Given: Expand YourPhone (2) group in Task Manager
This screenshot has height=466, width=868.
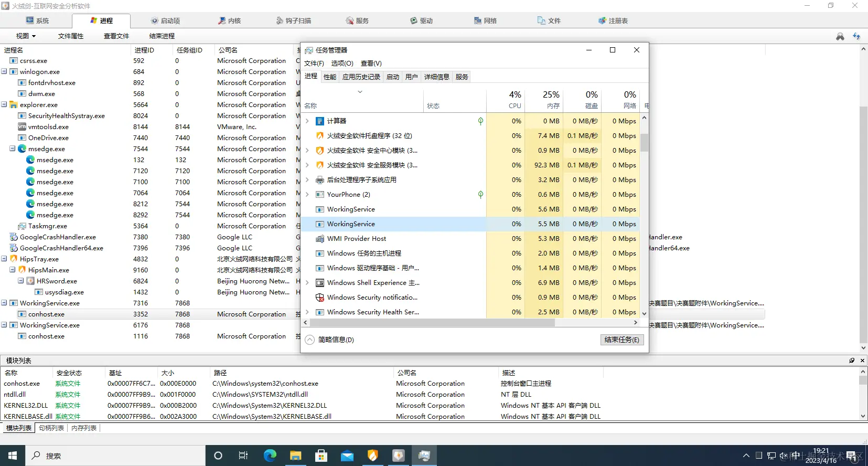Looking at the screenshot, I should (307, 195).
